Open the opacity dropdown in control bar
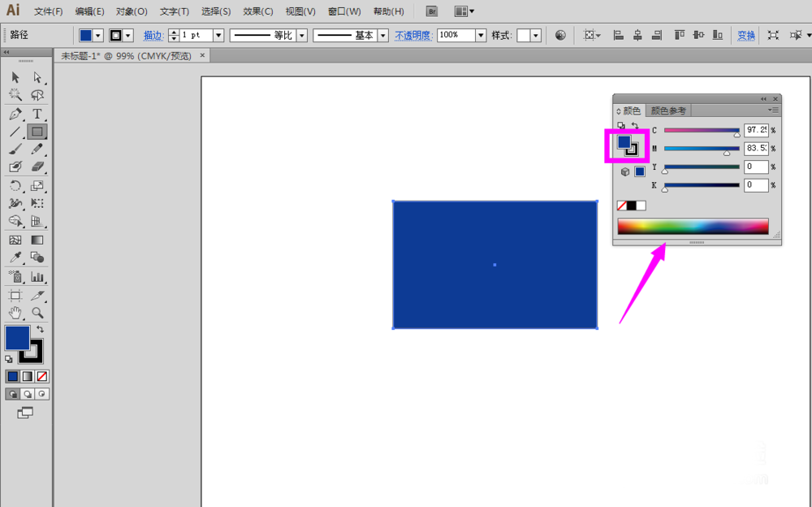The width and height of the screenshot is (812, 507). coord(479,35)
